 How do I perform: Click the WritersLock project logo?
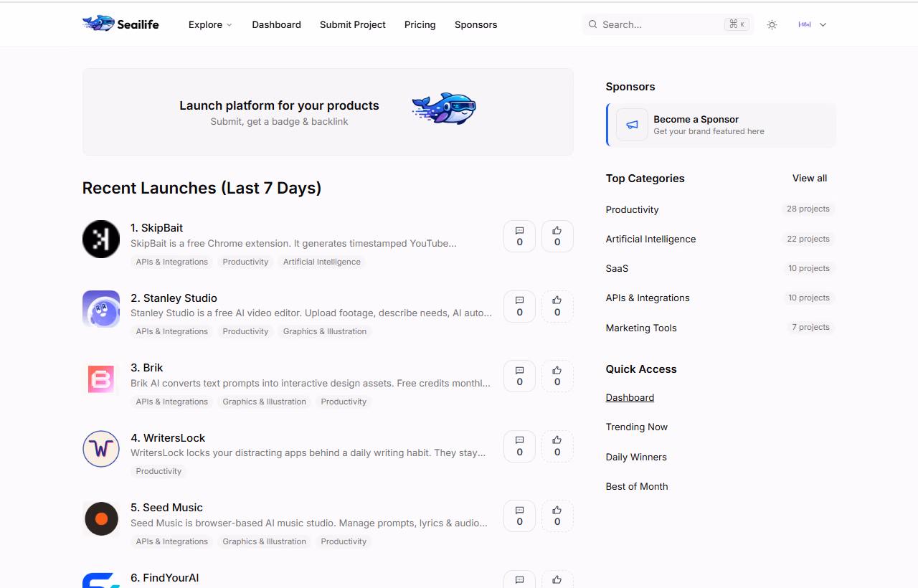pyautogui.click(x=101, y=449)
